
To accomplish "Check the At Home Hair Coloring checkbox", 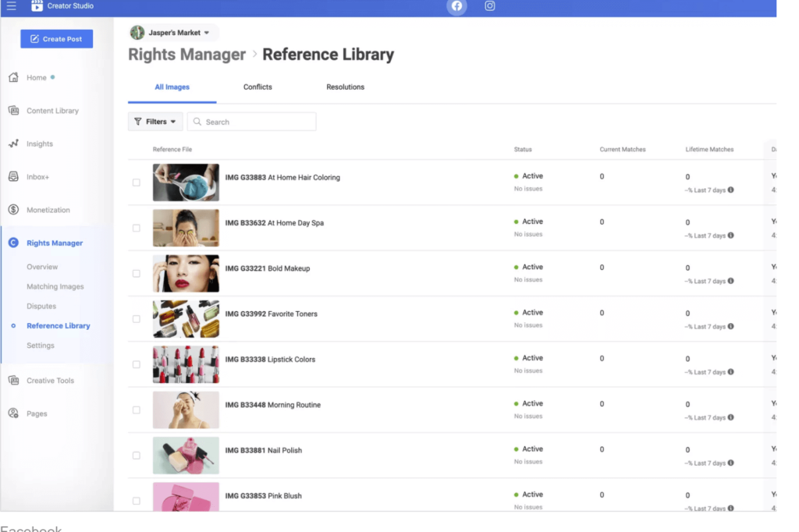I will (x=137, y=183).
